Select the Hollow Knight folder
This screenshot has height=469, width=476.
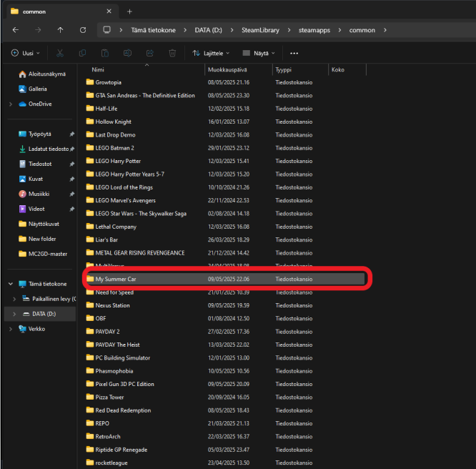tap(225, 122)
